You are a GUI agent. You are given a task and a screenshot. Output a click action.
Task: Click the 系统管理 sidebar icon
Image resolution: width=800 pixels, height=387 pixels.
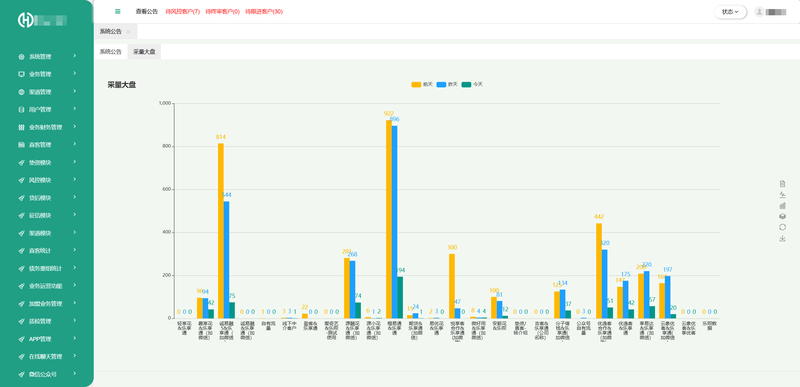pyautogui.click(x=21, y=57)
